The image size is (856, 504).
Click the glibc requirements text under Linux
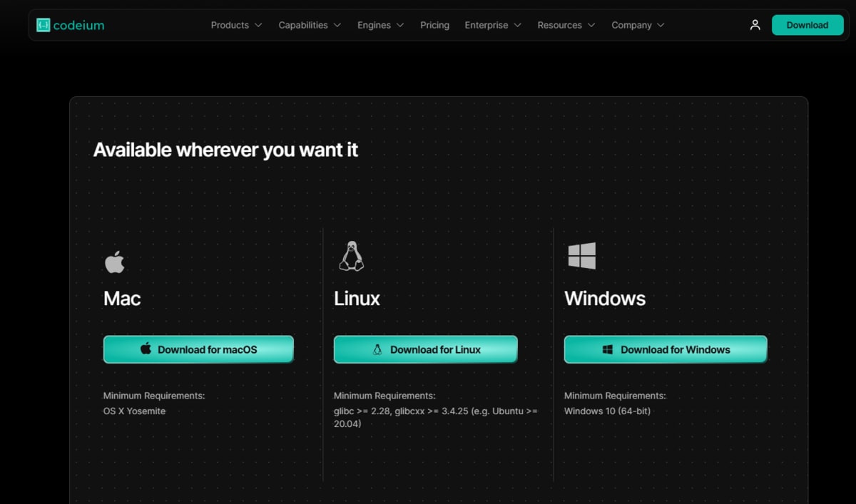click(436, 417)
